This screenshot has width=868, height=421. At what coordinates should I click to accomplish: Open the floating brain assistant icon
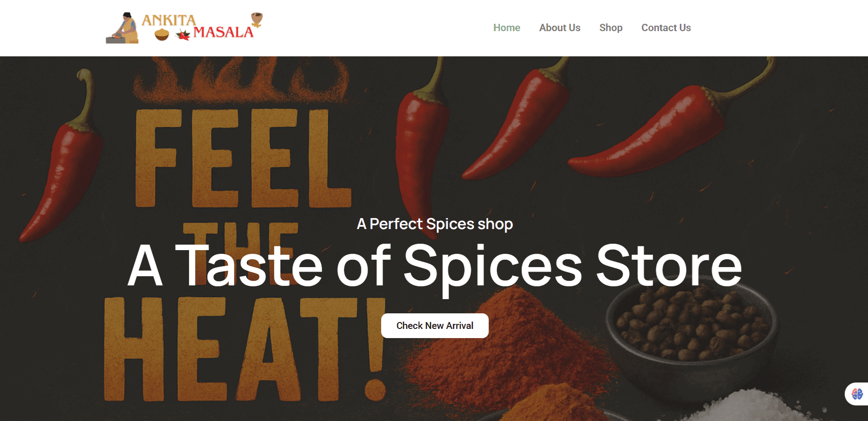pyautogui.click(x=857, y=394)
